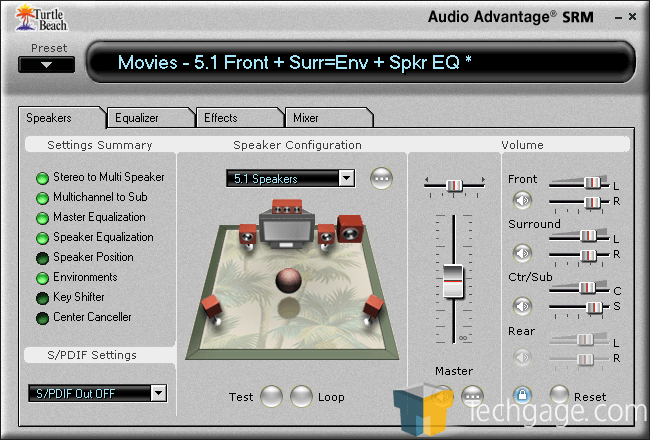Viewport: 650px width, 440px height.
Task: Click the Speaker Configuration heading
Action: 297,145
